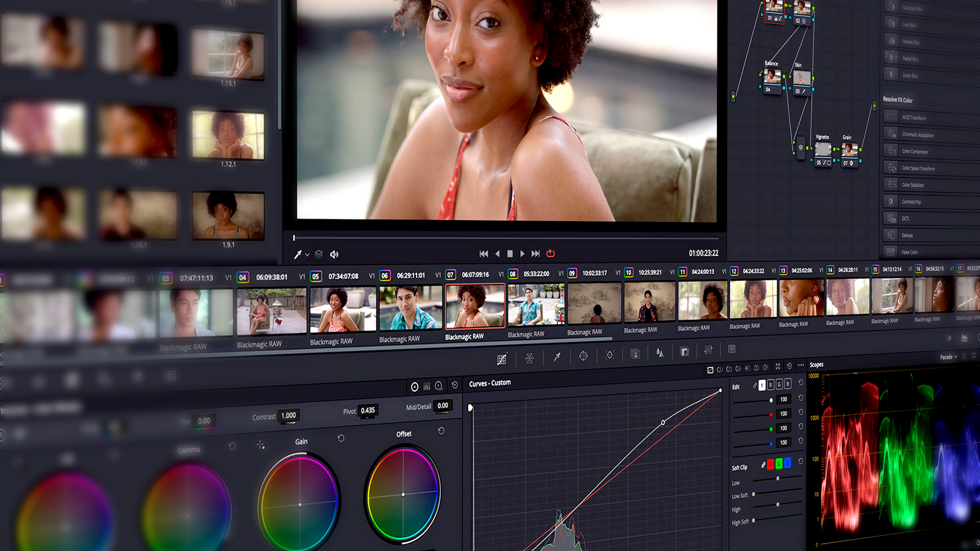Screen dimensions: 980x551
Task: Toggle the green Soft Clip channel
Action: (x=779, y=463)
